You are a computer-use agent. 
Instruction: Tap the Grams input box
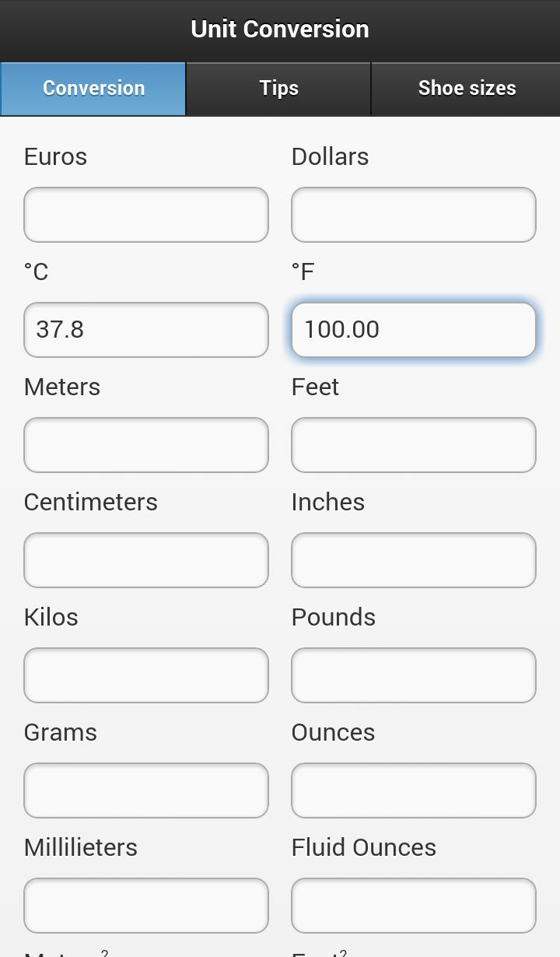tap(146, 790)
